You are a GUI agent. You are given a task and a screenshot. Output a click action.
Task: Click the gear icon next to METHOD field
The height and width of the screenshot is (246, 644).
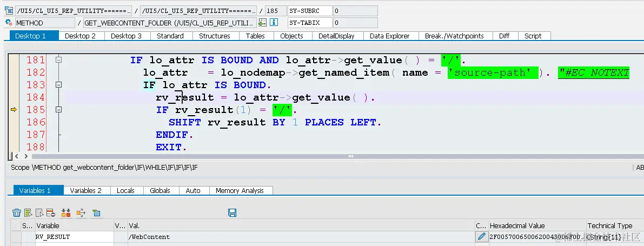pyautogui.click(x=8, y=23)
